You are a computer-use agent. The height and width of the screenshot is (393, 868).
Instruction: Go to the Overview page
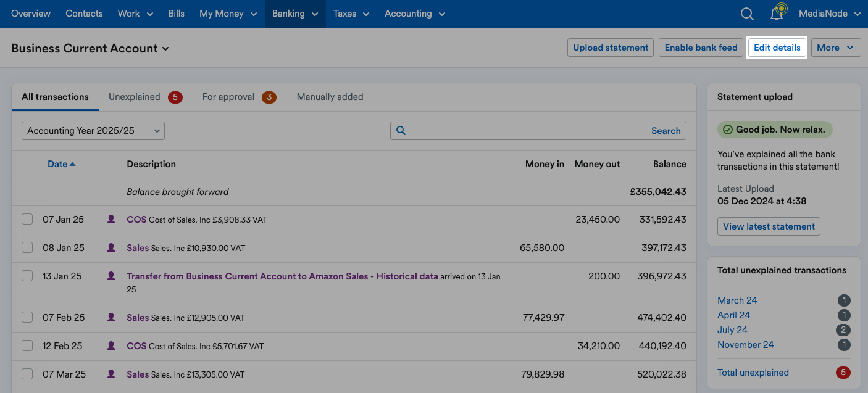(x=31, y=14)
